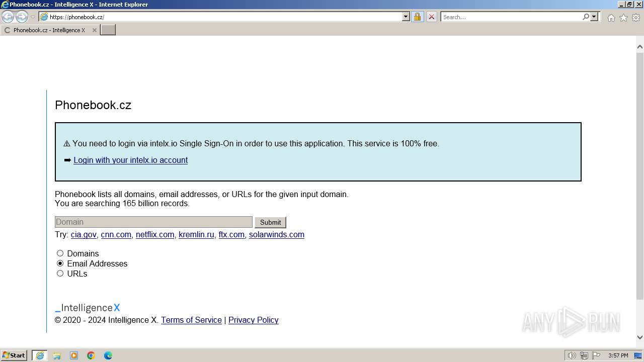Screen dimensions: 644x362
Task: Click the Submit button
Action: pyautogui.click(x=270, y=222)
